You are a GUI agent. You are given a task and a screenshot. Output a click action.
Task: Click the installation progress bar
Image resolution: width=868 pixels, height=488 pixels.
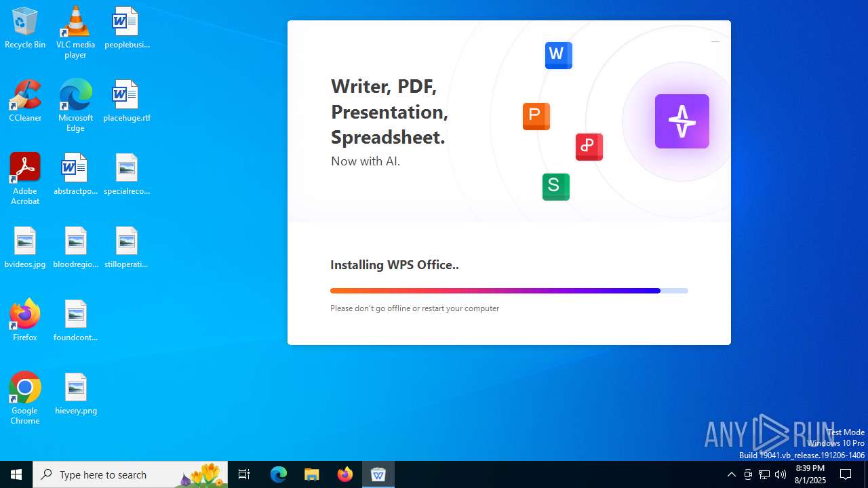coord(509,291)
